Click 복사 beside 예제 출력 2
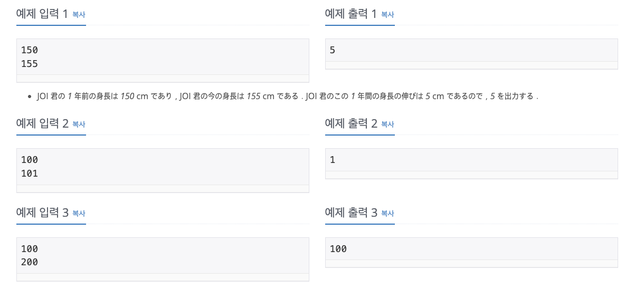The width and height of the screenshot is (644, 289). (x=387, y=124)
